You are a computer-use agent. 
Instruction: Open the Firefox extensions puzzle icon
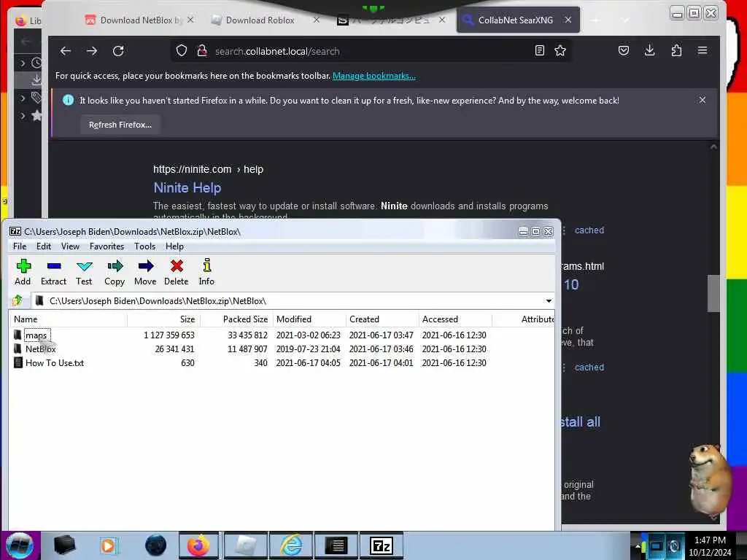[x=676, y=50]
